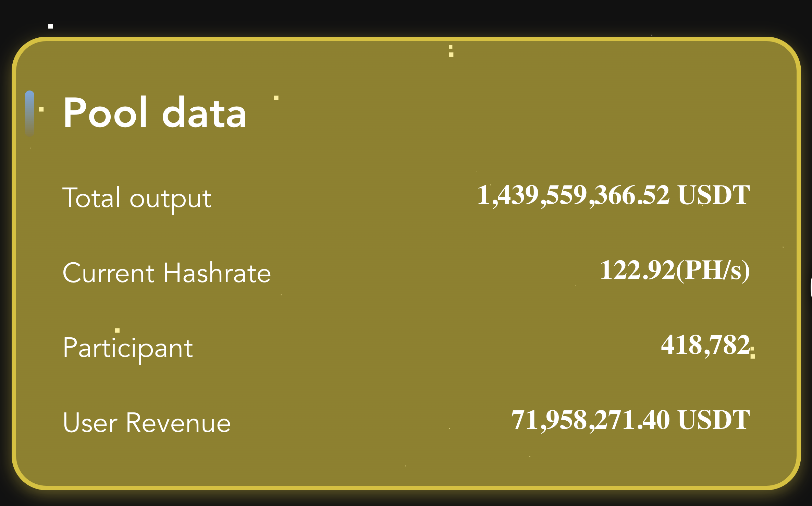Click yellow square above Participant label
812x506 pixels.
[118, 330]
